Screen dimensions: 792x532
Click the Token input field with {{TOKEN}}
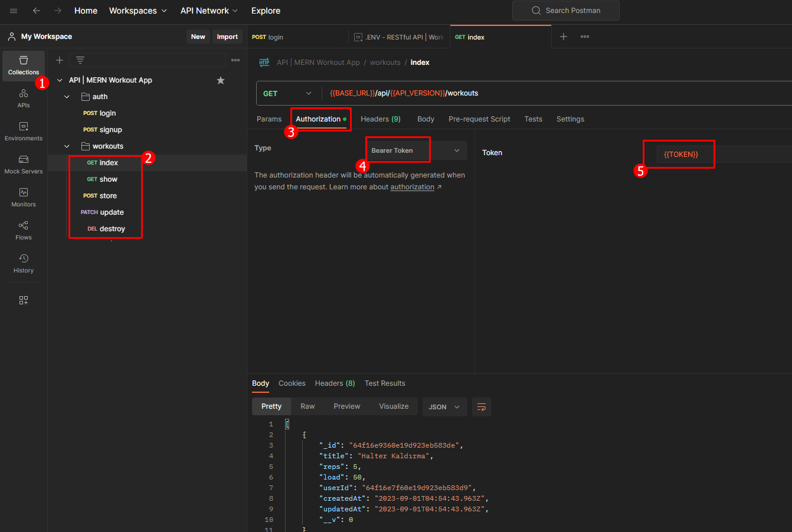coord(724,155)
